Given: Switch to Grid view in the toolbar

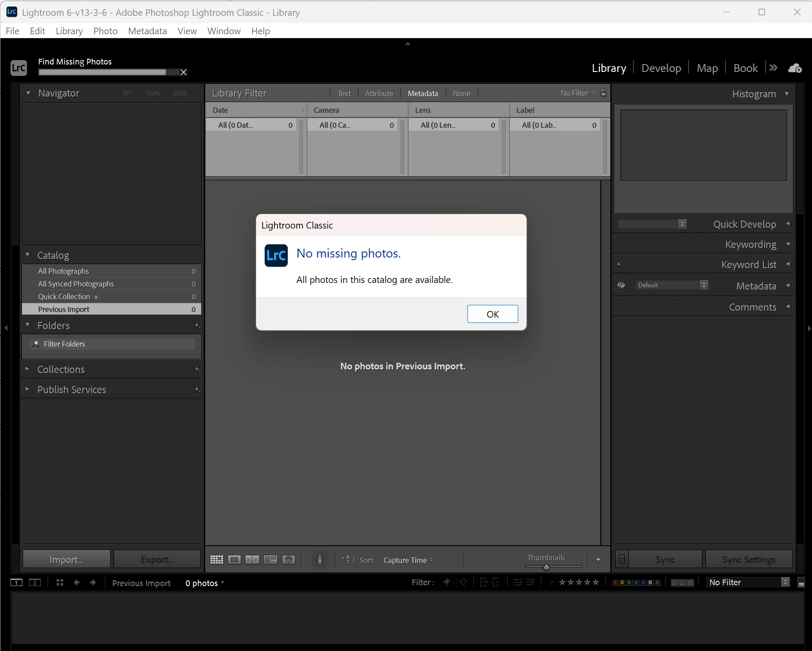Looking at the screenshot, I should tap(217, 559).
